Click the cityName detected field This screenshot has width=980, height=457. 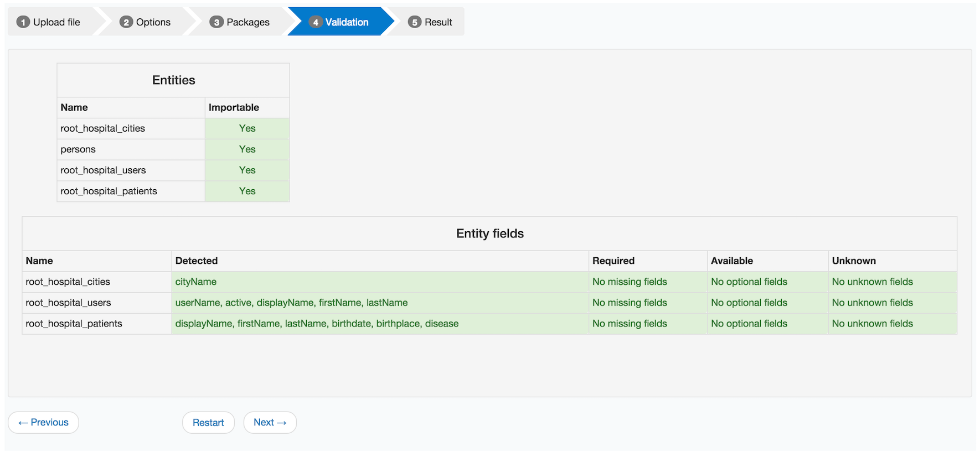(x=196, y=282)
